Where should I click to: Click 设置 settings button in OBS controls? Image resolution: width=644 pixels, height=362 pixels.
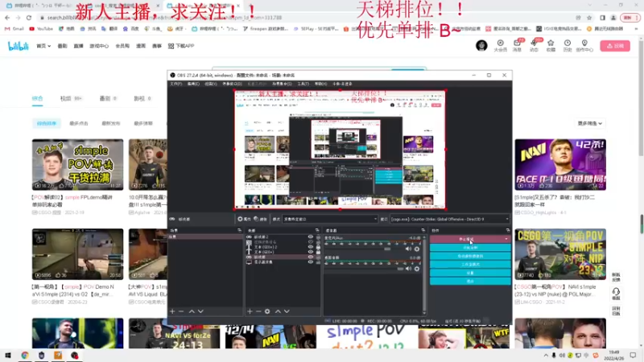point(470,273)
